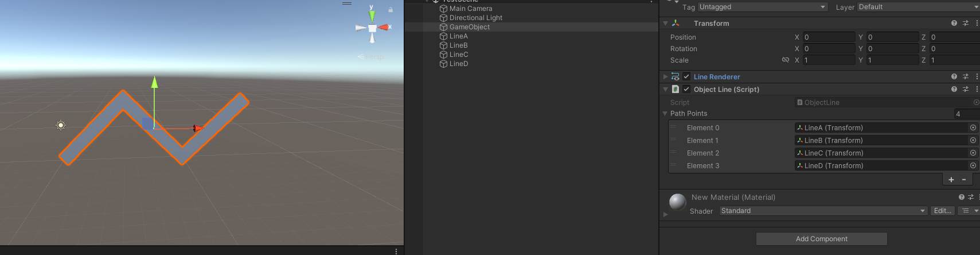The image size is (980, 255).
Task: Switch Persp projection label in scene view
Action: pyautogui.click(x=371, y=57)
